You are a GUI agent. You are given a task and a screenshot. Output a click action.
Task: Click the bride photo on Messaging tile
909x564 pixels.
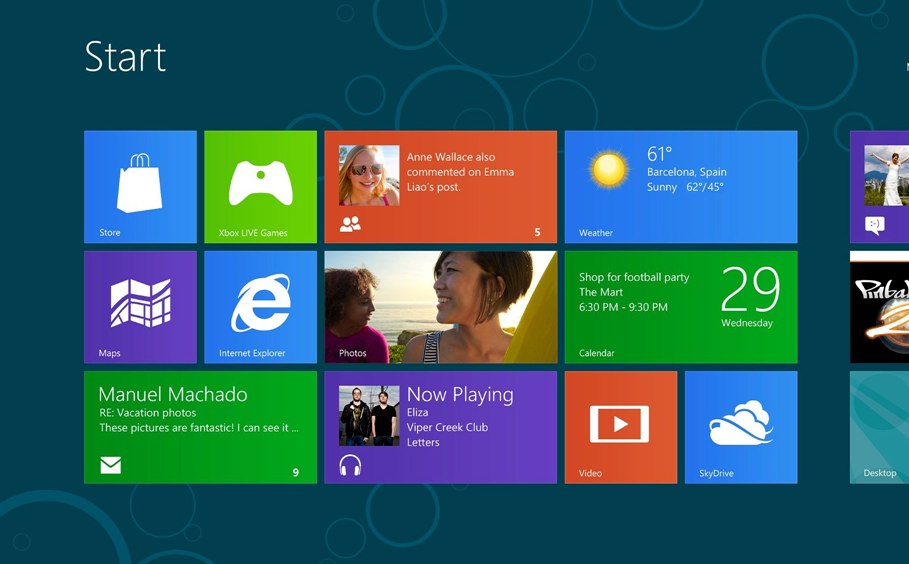click(x=886, y=175)
